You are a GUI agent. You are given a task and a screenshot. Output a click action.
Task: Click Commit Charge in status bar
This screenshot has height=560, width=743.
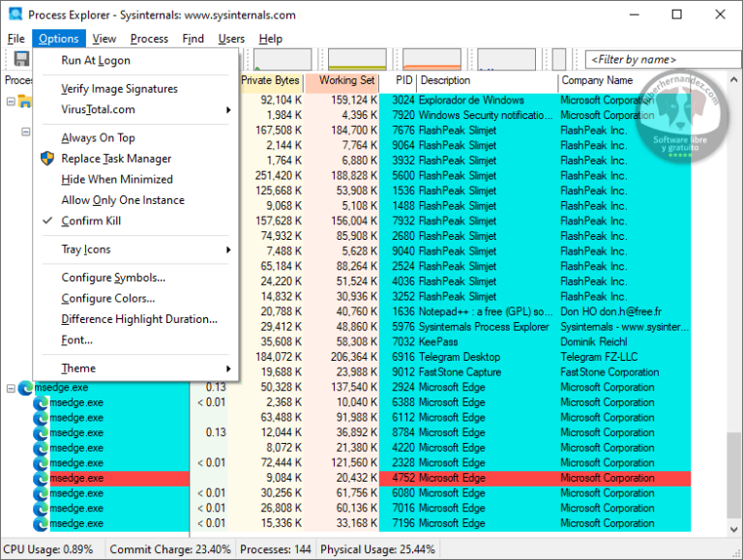click(170, 549)
